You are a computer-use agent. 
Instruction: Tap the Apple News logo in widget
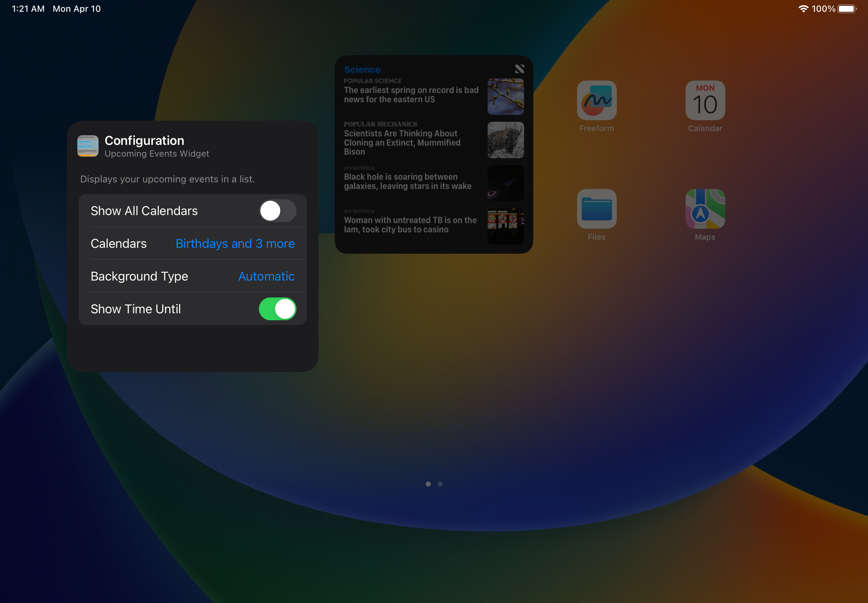point(519,69)
